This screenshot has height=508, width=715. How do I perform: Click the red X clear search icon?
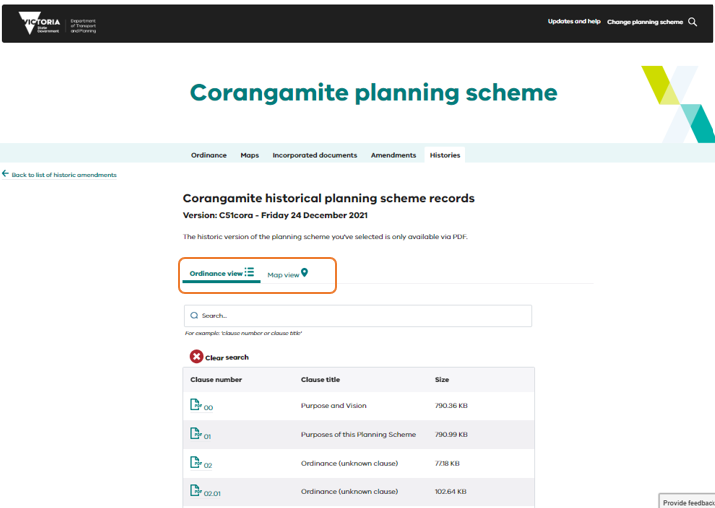tap(197, 357)
